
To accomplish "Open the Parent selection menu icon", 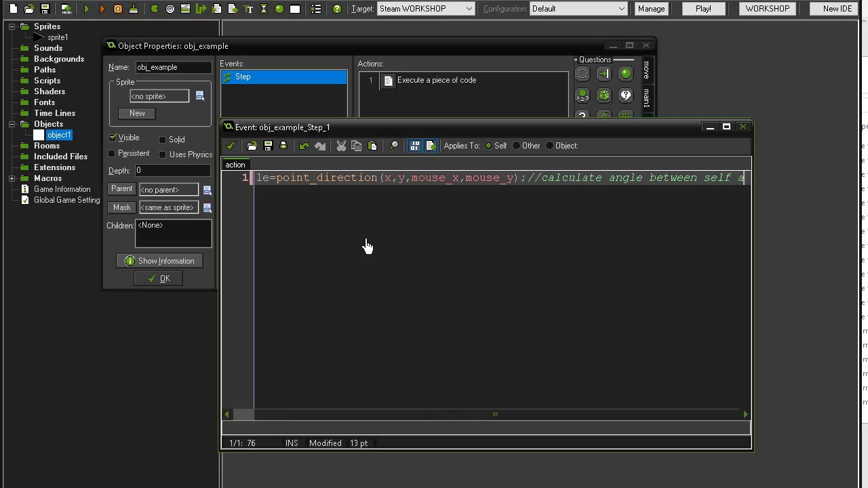I will coord(208,190).
